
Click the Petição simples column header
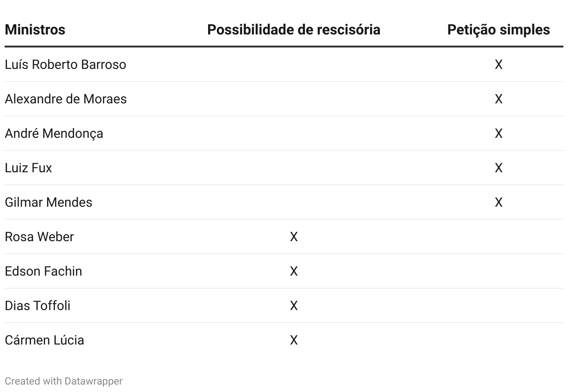[498, 30]
